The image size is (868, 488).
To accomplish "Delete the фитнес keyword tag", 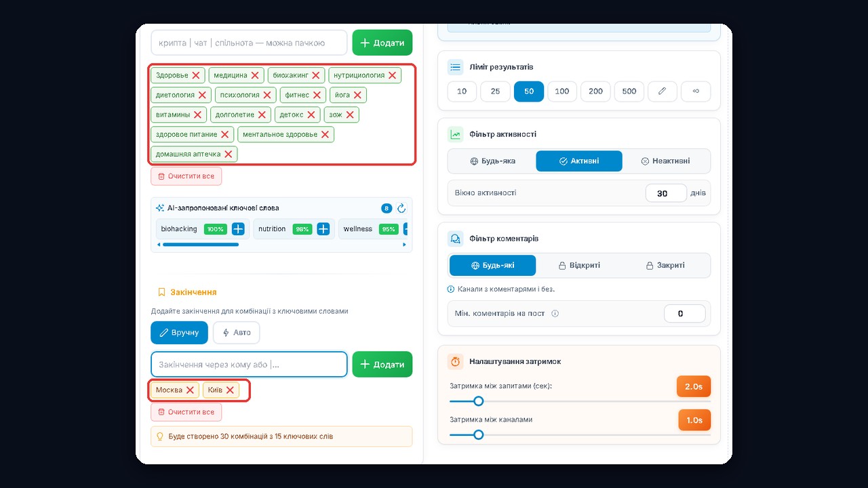I will click(x=317, y=95).
